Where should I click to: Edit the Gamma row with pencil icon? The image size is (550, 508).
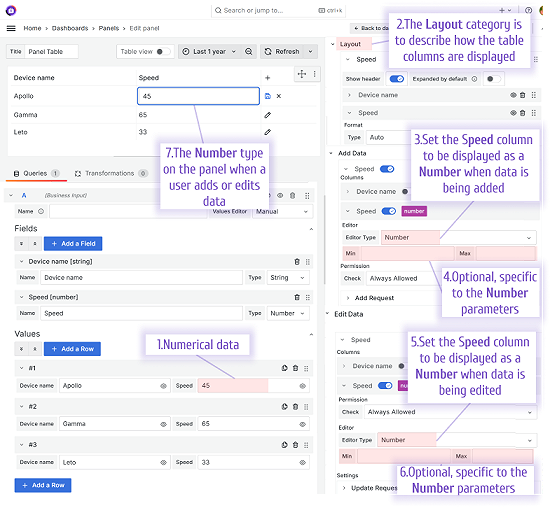pos(268,115)
